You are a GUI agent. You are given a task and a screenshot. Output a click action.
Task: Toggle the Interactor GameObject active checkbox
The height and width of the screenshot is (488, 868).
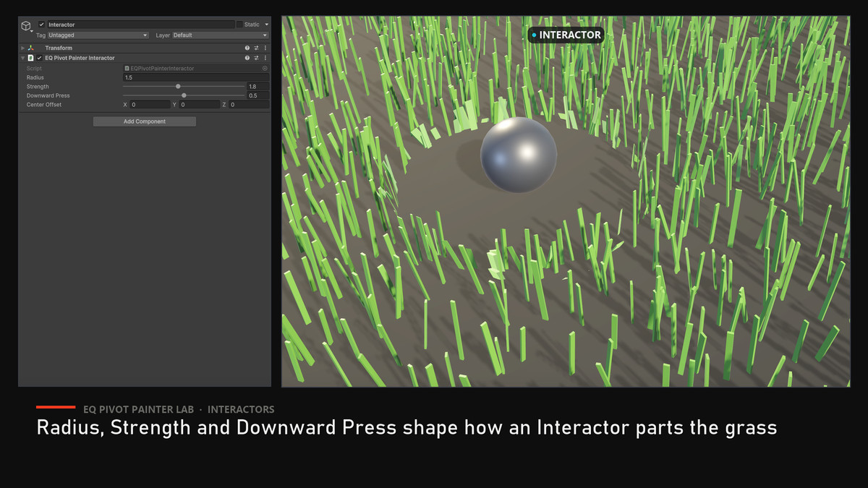42,25
